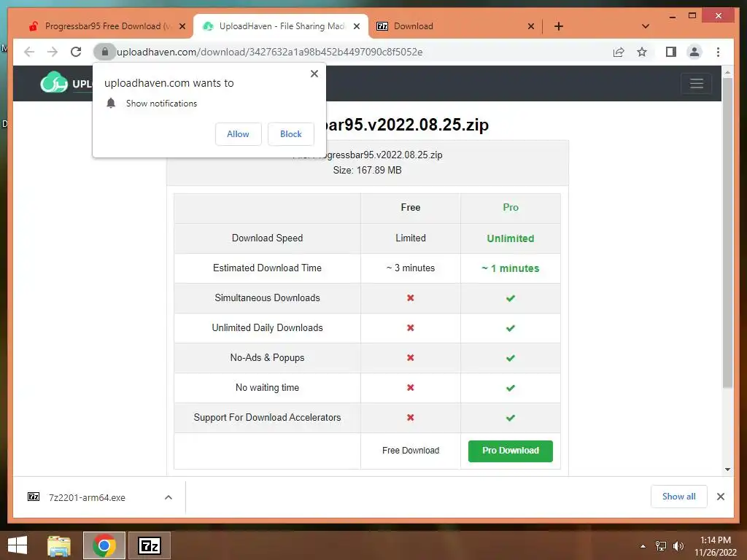This screenshot has width=747, height=560.
Task: Click red X for Unlimited Daily Downloads
Action: pos(411,328)
